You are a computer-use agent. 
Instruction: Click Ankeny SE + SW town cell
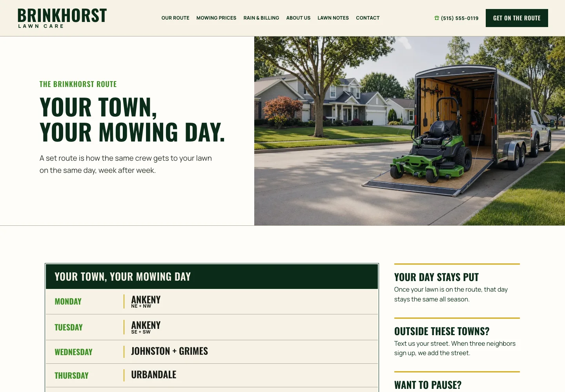coord(146,327)
